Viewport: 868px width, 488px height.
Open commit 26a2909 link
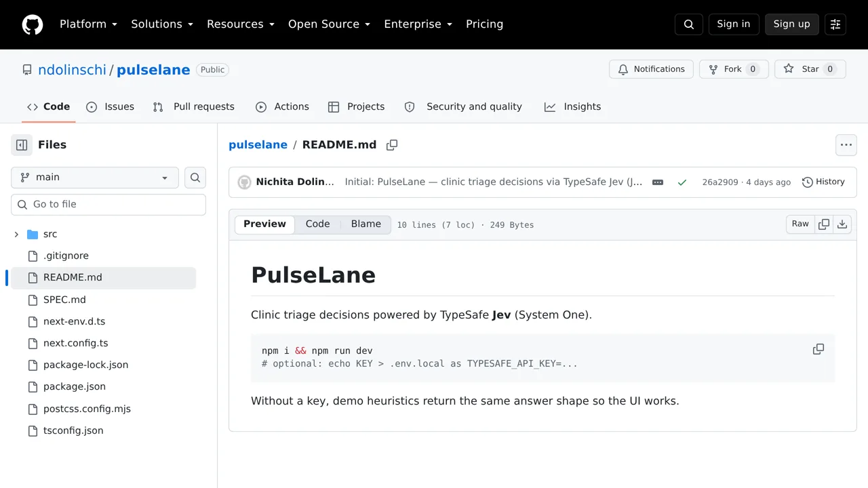click(x=720, y=182)
